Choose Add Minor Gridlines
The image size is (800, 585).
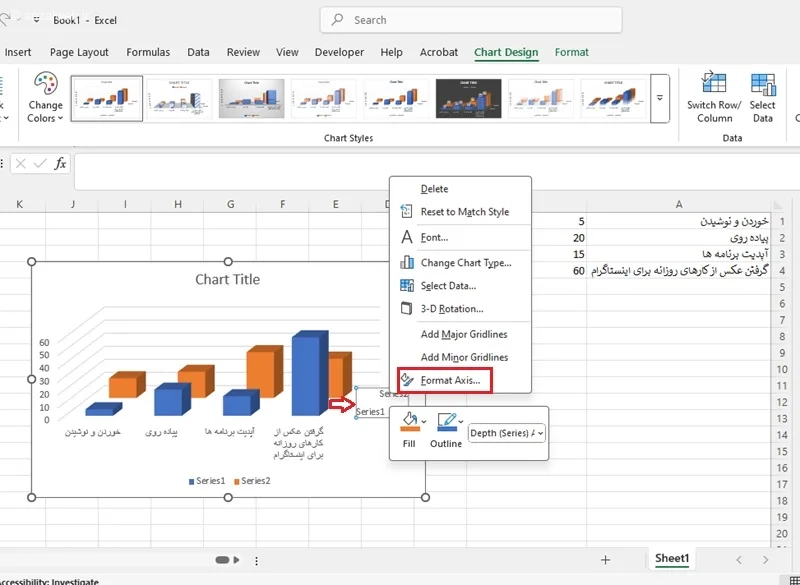point(460,357)
